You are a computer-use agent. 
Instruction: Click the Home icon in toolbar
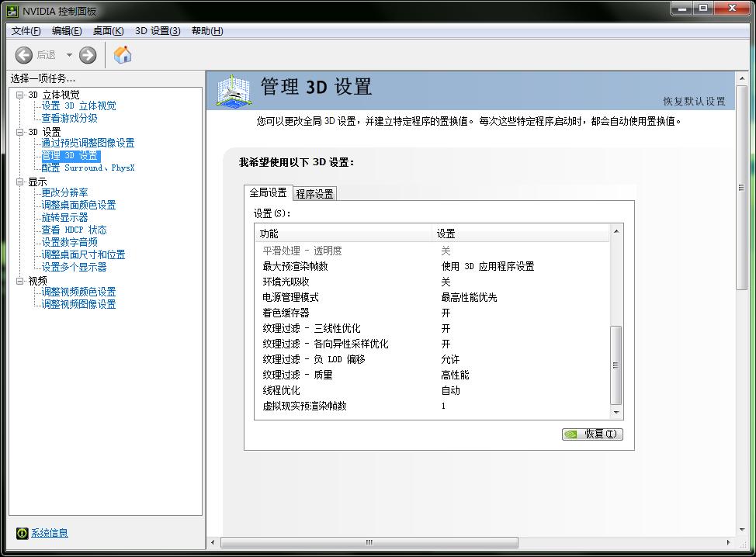click(123, 54)
